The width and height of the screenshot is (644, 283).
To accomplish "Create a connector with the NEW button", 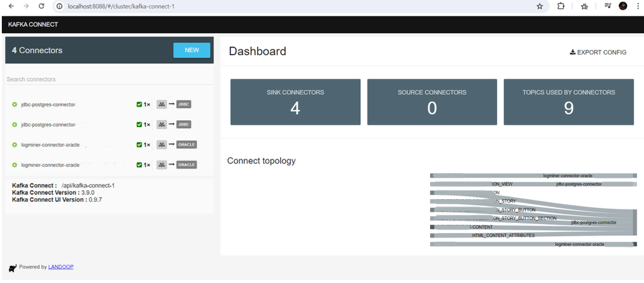I will 192,50.
